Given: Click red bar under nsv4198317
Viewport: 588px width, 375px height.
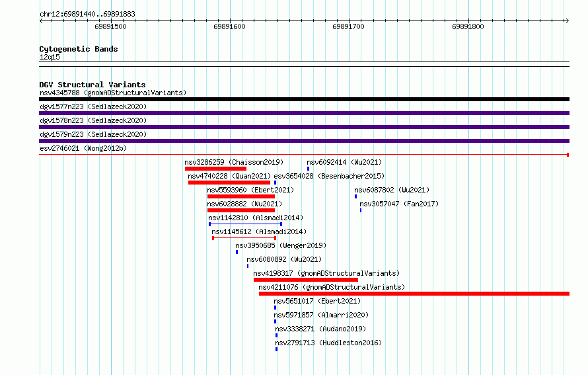Looking at the screenshot, I should (x=306, y=280).
